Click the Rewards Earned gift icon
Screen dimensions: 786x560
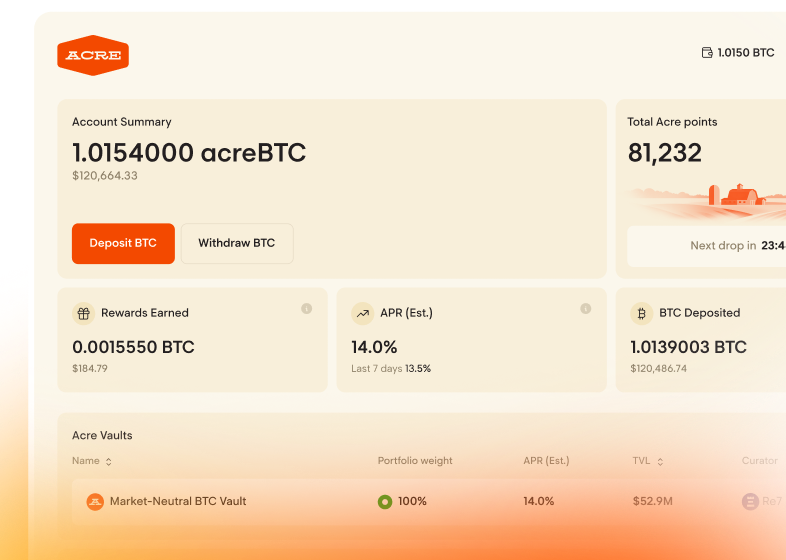pyautogui.click(x=84, y=313)
